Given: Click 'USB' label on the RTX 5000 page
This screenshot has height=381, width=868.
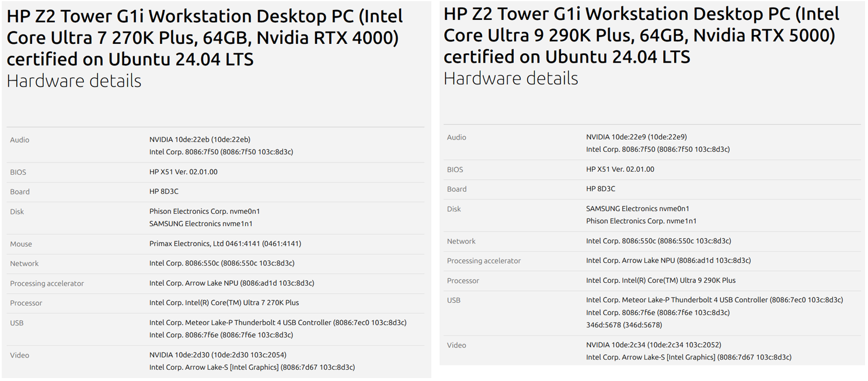Looking at the screenshot, I should click(x=454, y=300).
